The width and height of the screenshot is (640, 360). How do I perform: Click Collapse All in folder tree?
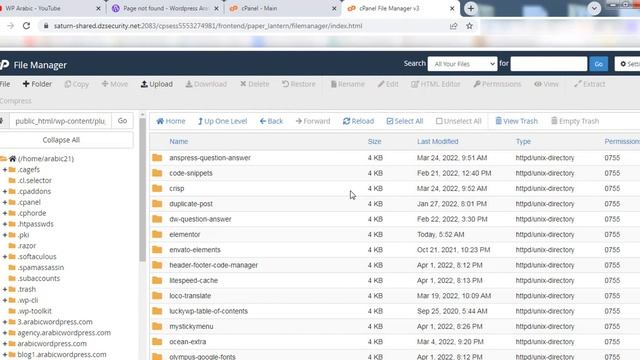[61, 140]
